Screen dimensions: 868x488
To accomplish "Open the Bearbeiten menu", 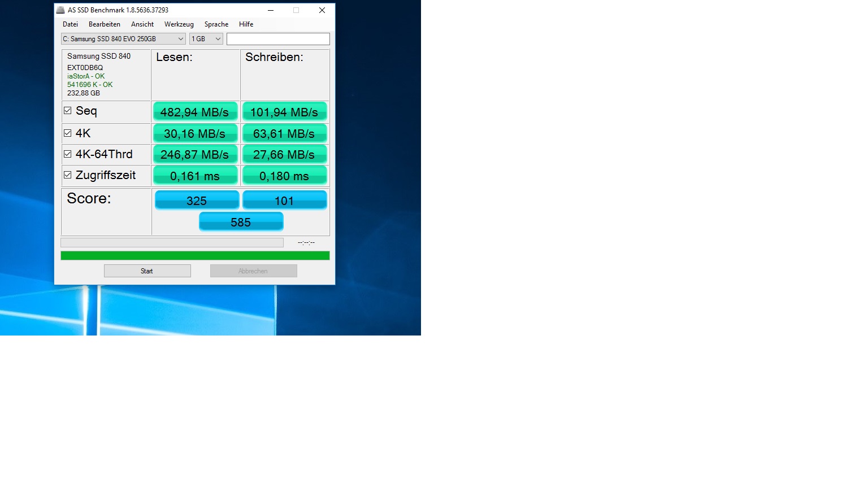I will pos(105,24).
